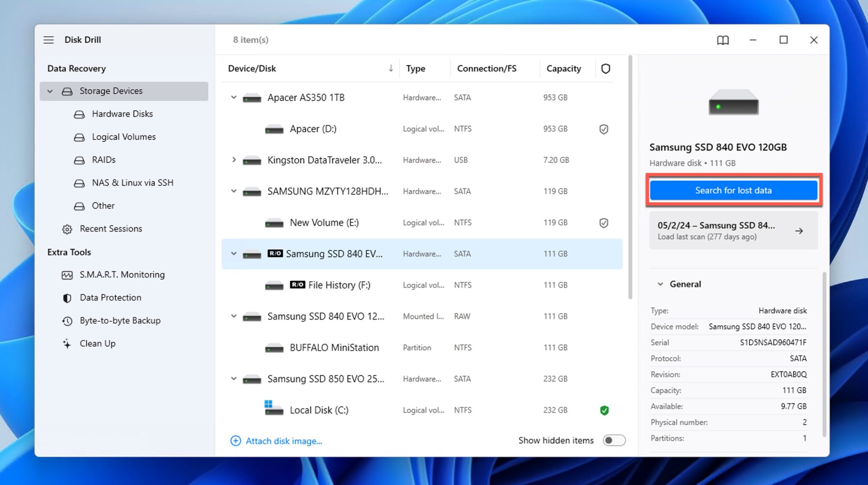The width and height of the screenshot is (868, 485).
Task: Click the protection shield column header icon
Action: point(606,69)
